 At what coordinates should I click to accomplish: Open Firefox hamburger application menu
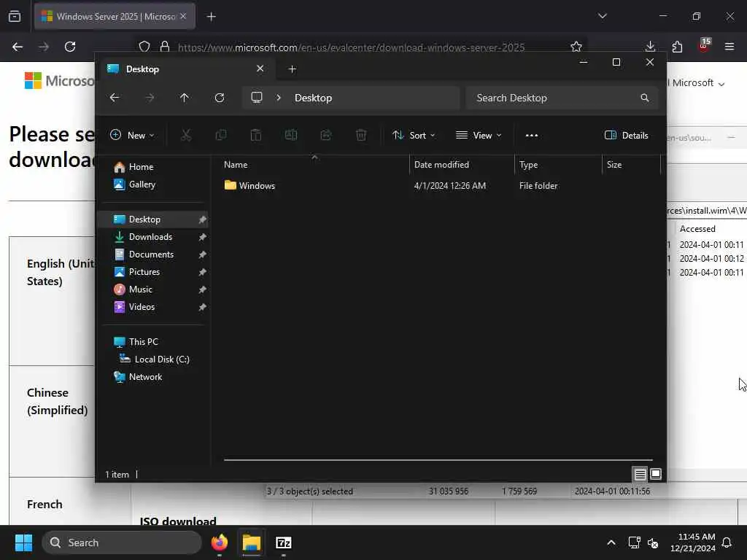coord(729,47)
